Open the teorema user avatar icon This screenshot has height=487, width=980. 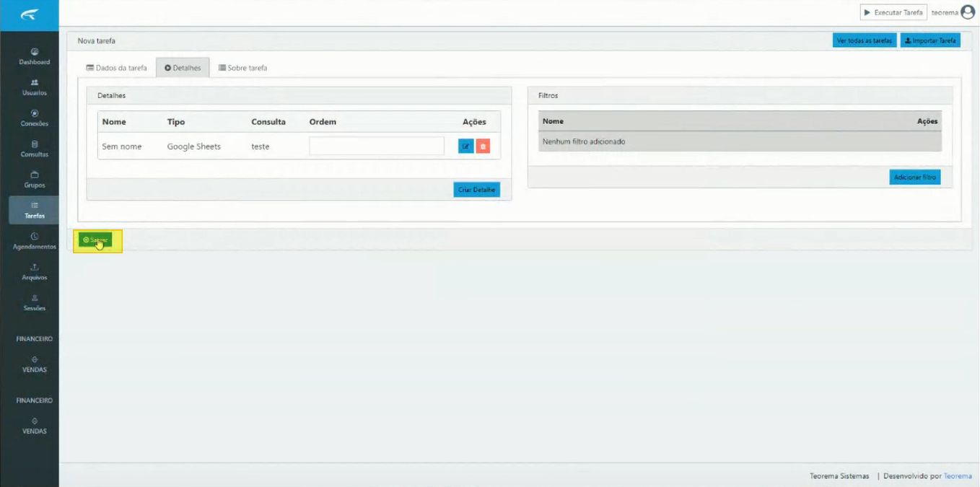[968, 12]
